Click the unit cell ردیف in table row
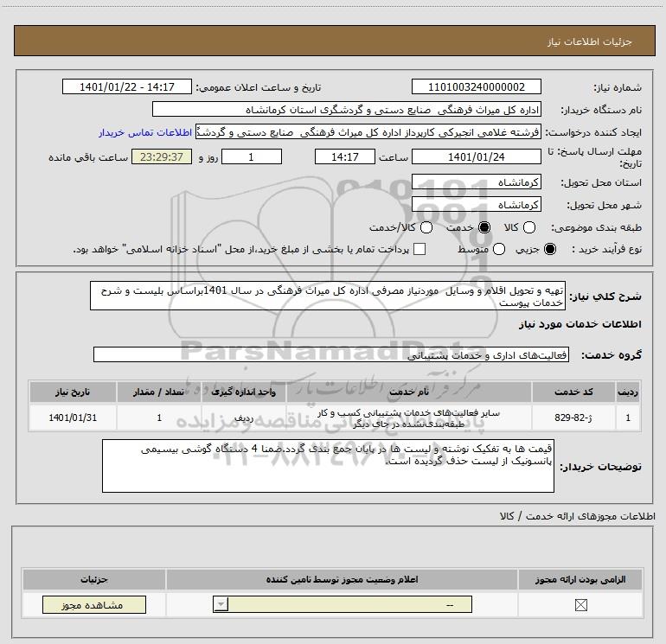 (244, 418)
